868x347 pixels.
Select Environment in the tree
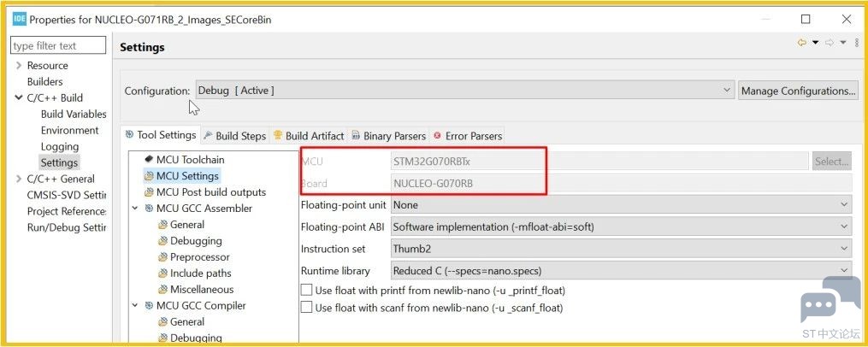(x=70, y=130)
